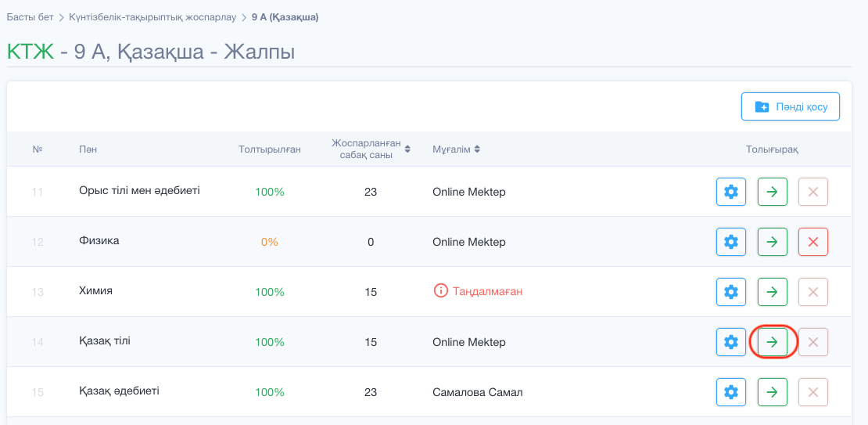Click the page title КТЖ - 9 А
The image size is (868, 425).
pyautogui.click(x=151, y=52)
